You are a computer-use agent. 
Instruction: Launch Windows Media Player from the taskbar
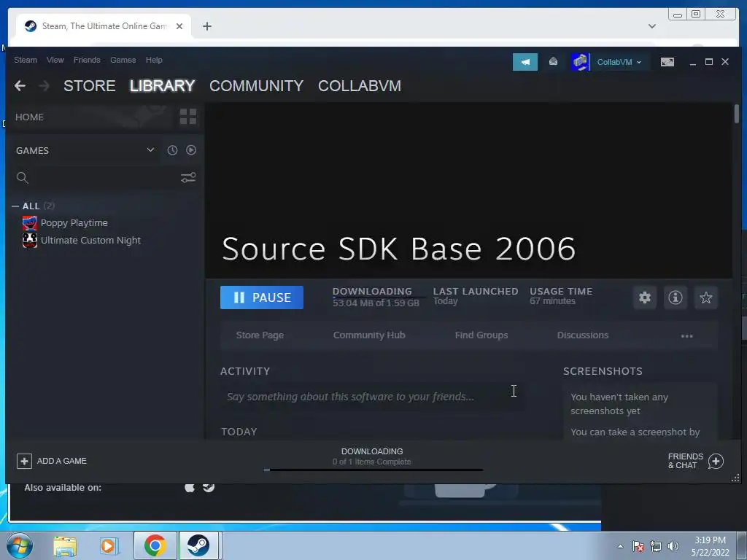click(x=109, y=545)
